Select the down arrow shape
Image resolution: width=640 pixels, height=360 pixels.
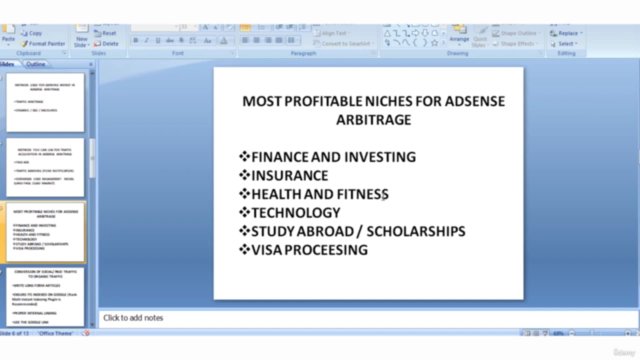point(425,33)
